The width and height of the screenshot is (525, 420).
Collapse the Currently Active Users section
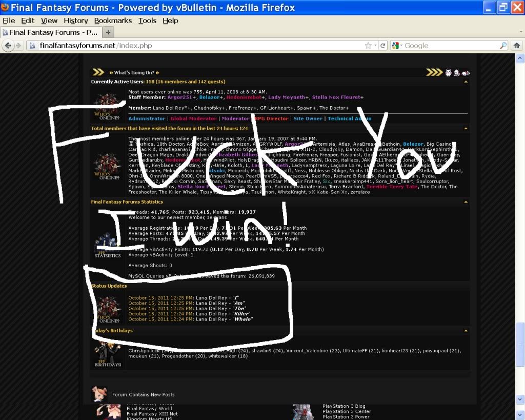click(466, 82)
